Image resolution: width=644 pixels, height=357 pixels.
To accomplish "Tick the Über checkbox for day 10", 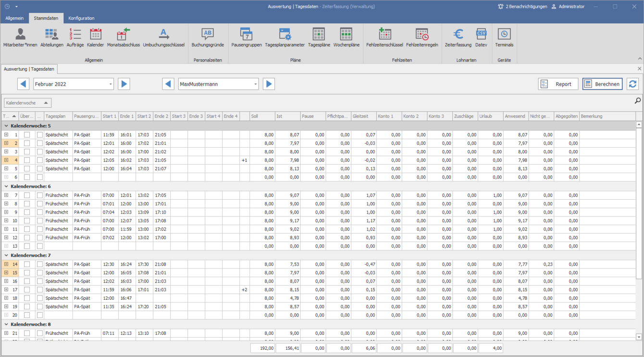I will pyautogui.click(x=27, y=221).
